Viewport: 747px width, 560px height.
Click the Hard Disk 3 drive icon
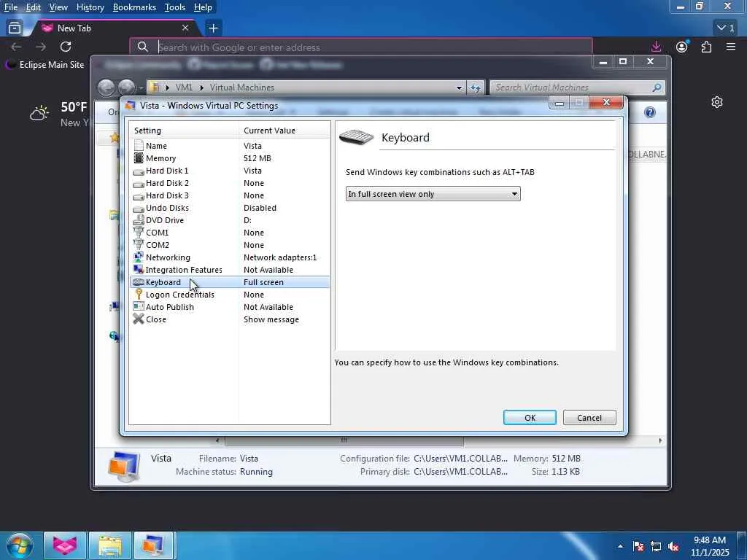(x=139, y=195)
